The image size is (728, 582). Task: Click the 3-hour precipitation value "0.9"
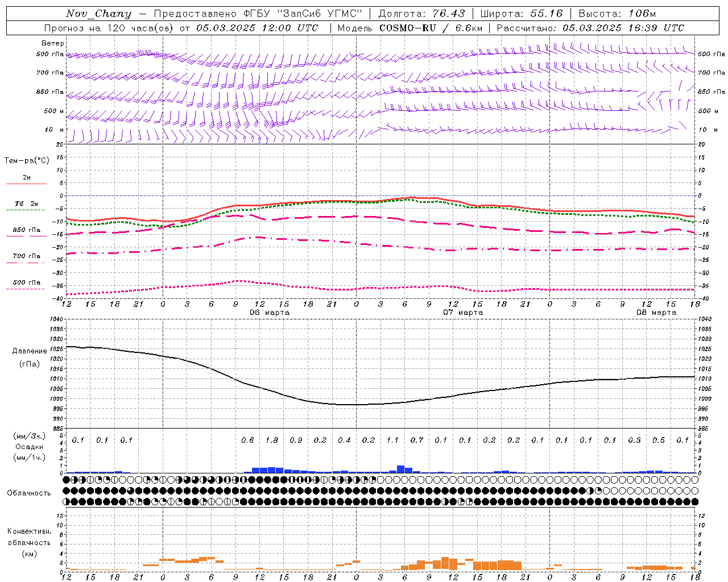[296, 440]
